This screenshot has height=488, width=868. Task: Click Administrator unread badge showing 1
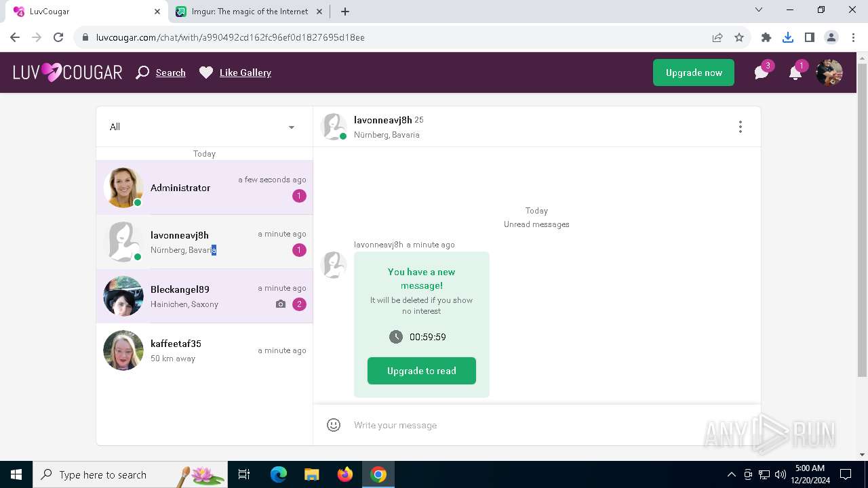pyautogui.click(x=299, y=196)
